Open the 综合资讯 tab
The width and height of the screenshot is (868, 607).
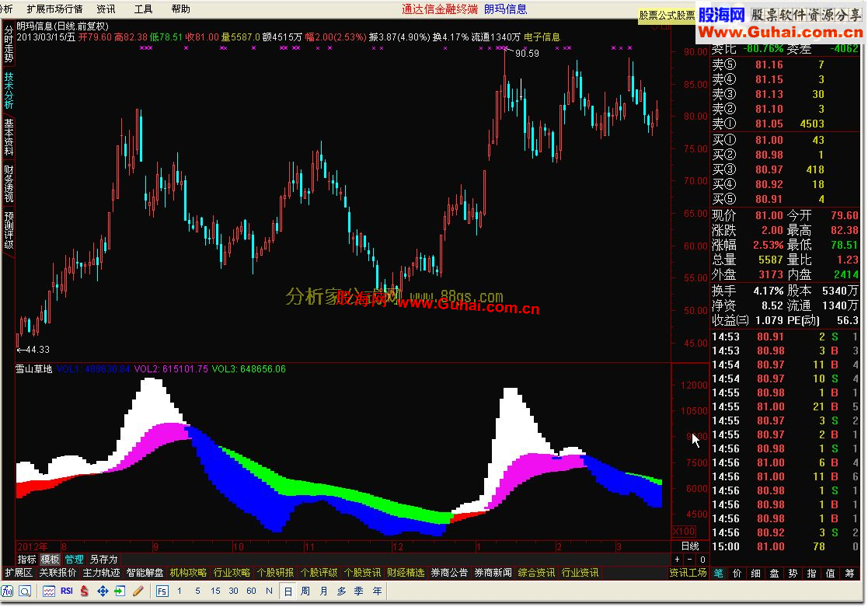pyautogui.click(x=536, y=573)
